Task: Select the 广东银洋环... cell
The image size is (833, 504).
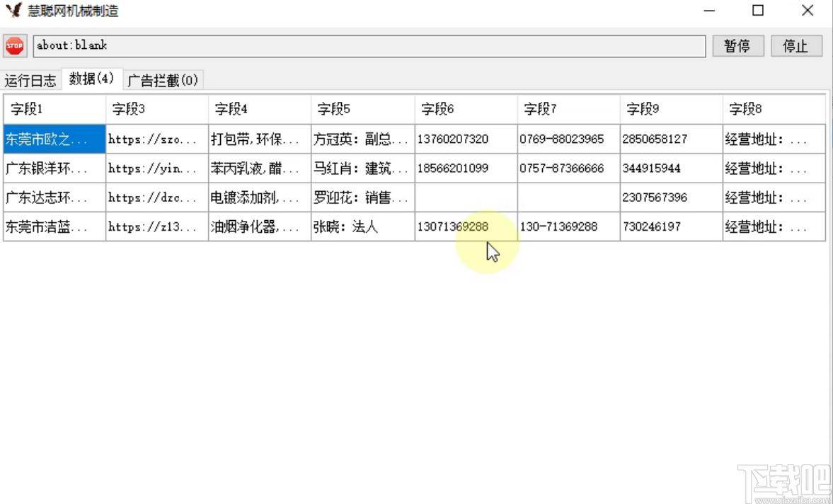Action: point(54,168)
